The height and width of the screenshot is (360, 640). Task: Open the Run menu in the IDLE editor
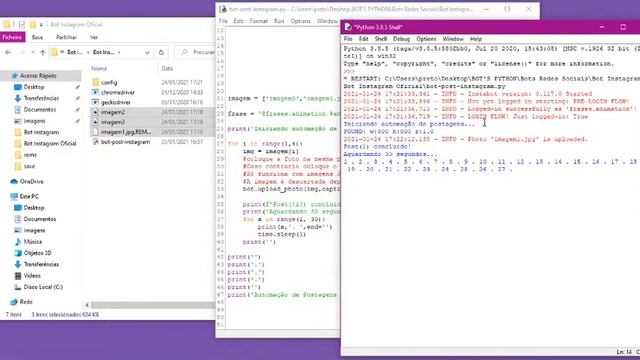click(279, 21)
